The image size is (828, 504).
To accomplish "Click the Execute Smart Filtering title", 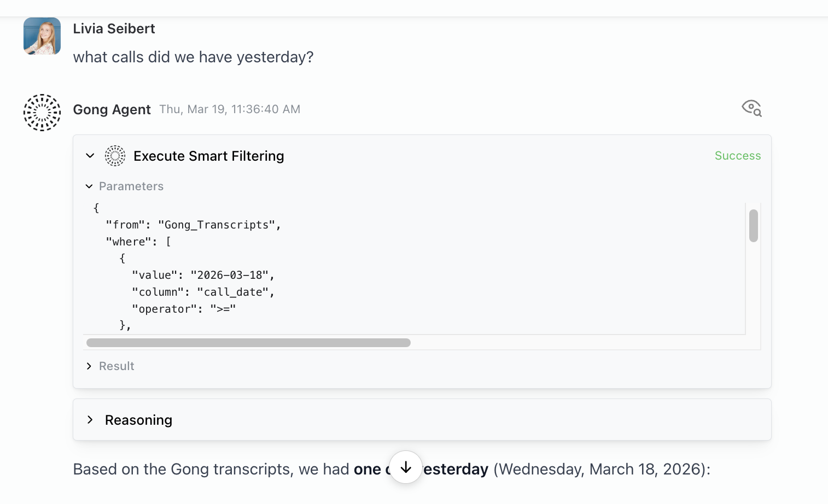I will click(x=208, y=156).
